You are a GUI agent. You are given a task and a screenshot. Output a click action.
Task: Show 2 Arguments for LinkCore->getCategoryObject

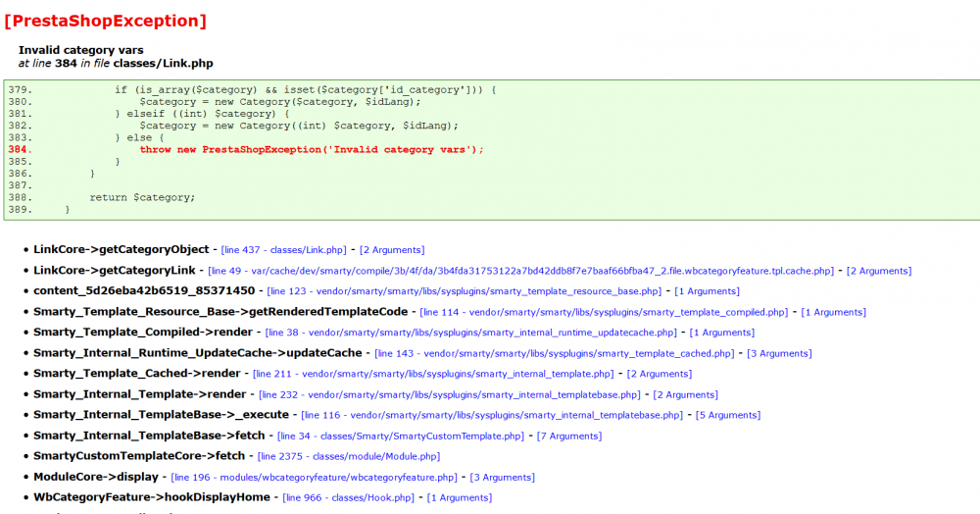click(392, 250)
